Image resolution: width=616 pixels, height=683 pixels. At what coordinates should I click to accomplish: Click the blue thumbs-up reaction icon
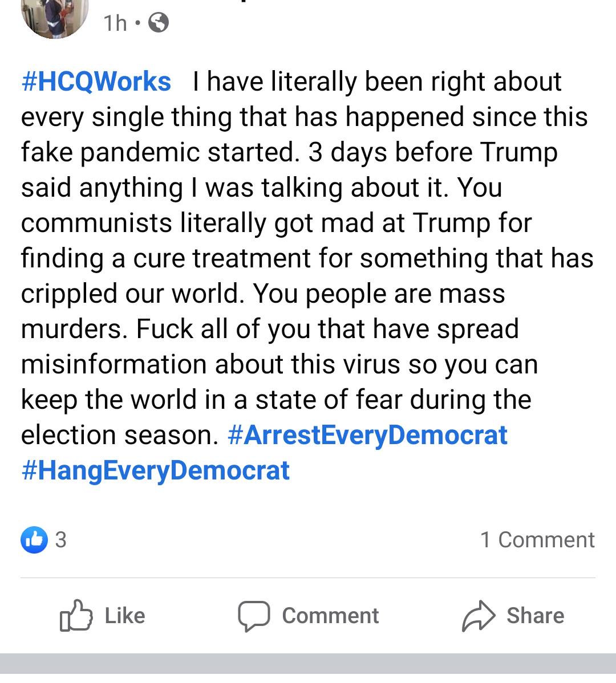click(x=34, y=540)
